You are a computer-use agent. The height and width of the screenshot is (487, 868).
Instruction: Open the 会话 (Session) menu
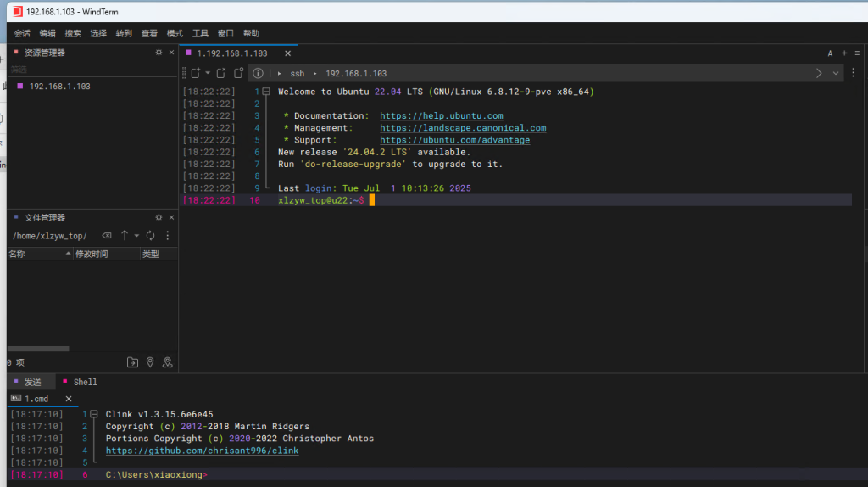click(x=22, y=33)
